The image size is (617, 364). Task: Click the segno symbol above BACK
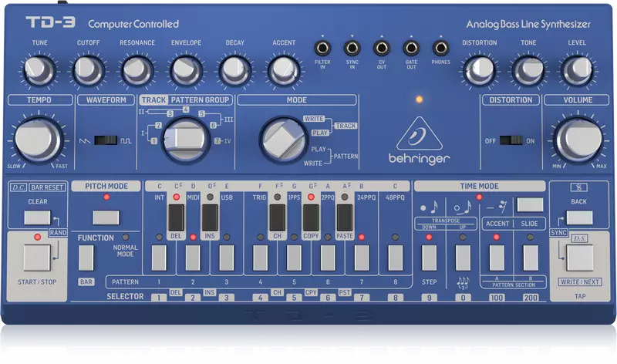pos(578,187)
